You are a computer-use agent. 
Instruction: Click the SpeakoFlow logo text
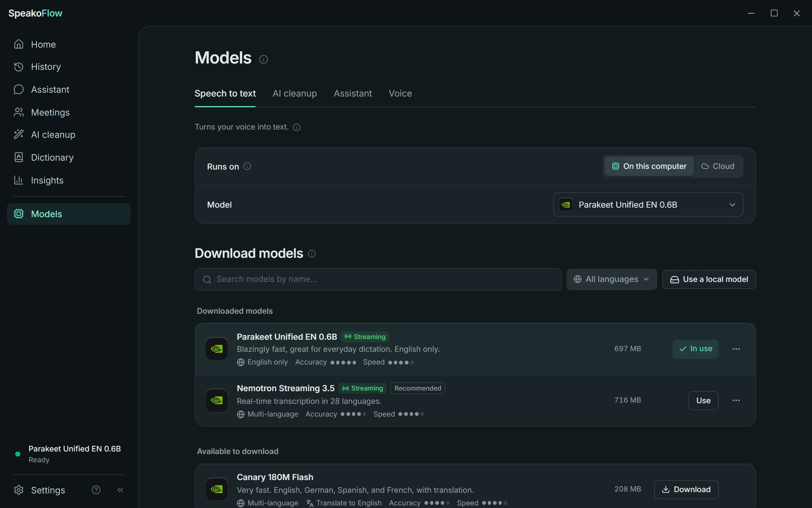pos(35,13)
